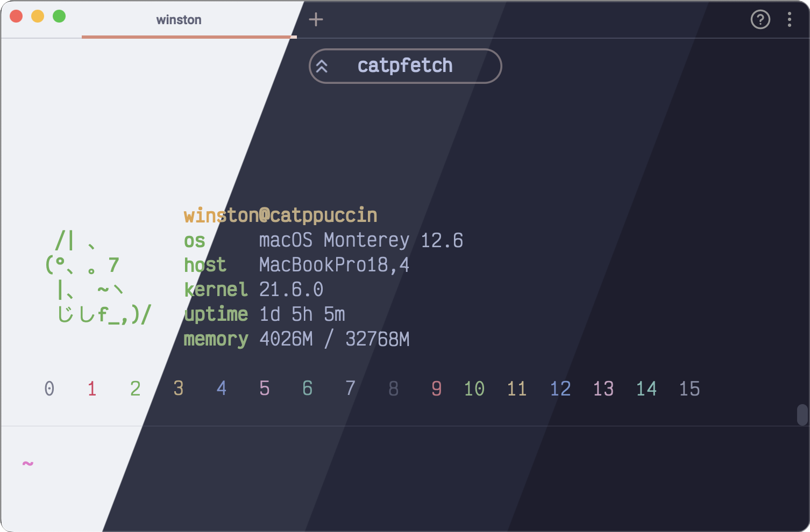Viewport: 810px width, 532px height.
Task: Click color number 15
Action: pos(689,389)
